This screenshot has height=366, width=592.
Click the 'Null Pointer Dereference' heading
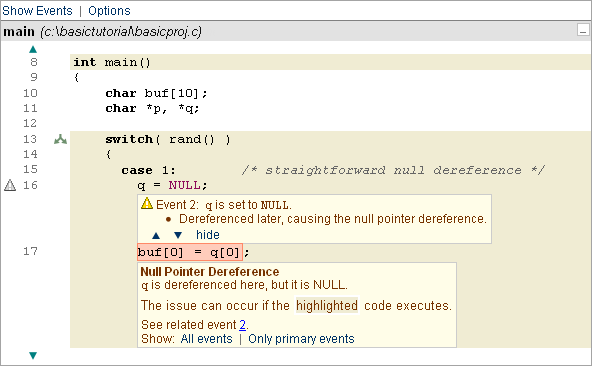[x=210, y=272]
